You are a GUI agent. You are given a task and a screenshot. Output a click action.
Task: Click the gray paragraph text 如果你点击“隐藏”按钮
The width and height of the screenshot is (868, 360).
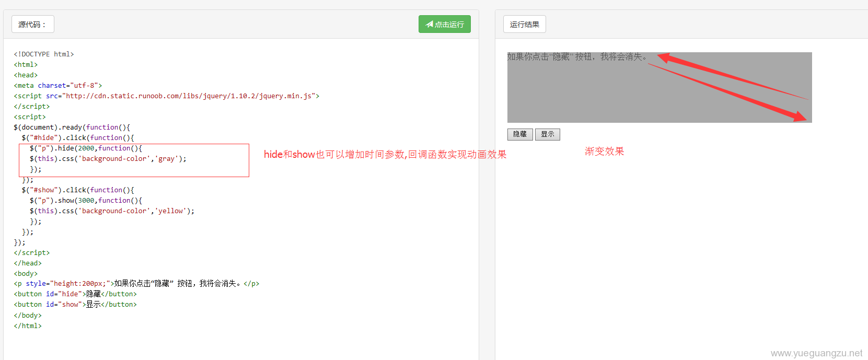(x=577, y=56)
